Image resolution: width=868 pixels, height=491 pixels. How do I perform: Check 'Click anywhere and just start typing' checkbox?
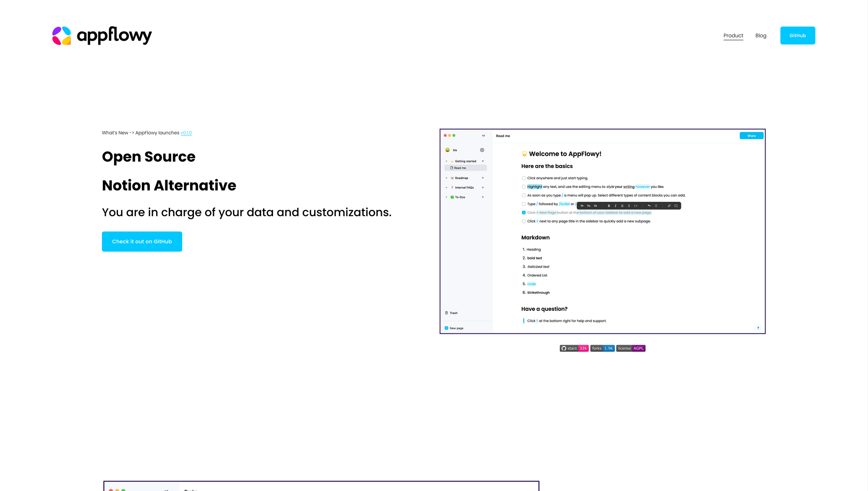coord(524,178)
